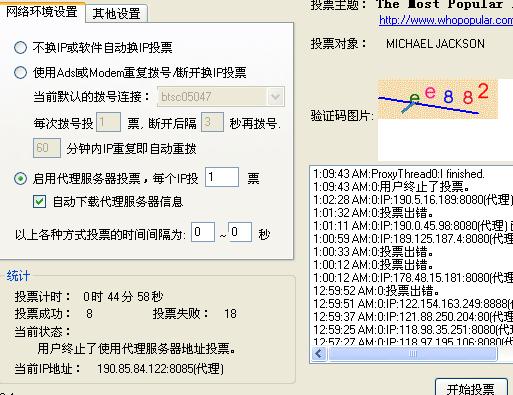Click the 60 minutes IP repeat field
This screenshot has width=513, height=395.
(x=47, y=148)
